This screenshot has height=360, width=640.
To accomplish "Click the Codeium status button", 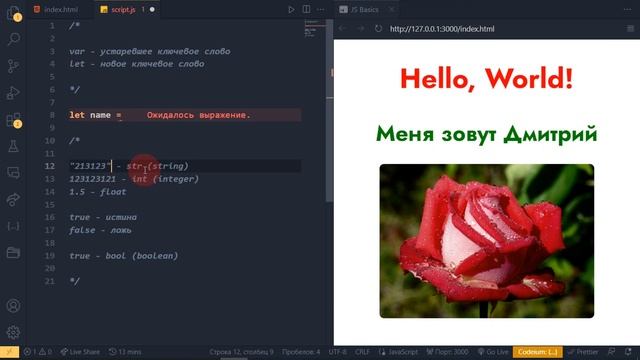I will (x=537, y=352).
